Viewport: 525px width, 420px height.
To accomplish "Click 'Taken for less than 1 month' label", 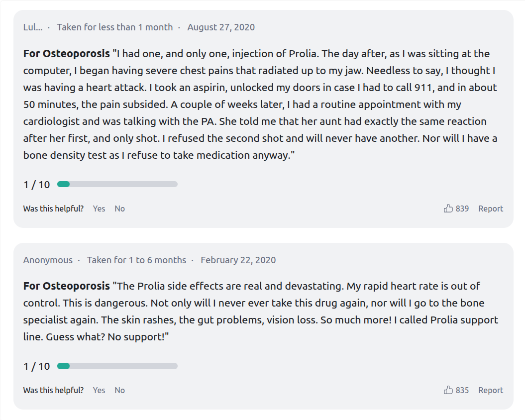I will pyautogui.click(x=115, y=27).
